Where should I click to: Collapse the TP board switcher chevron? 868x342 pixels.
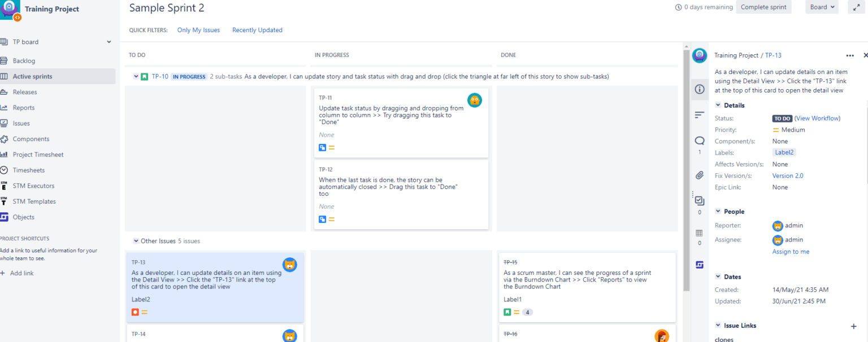tap(108, 41)
